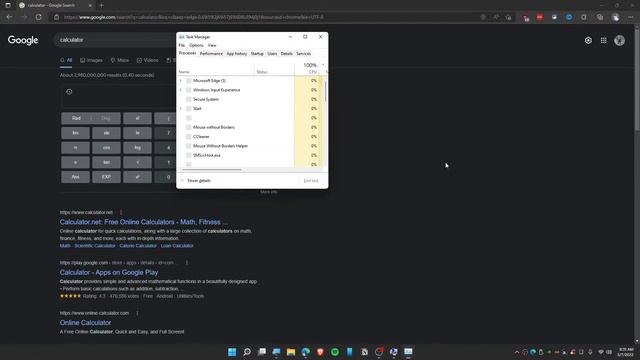Click the cos calculator key
The height and width of the screenshot is (360, 640).
point(107,148)
